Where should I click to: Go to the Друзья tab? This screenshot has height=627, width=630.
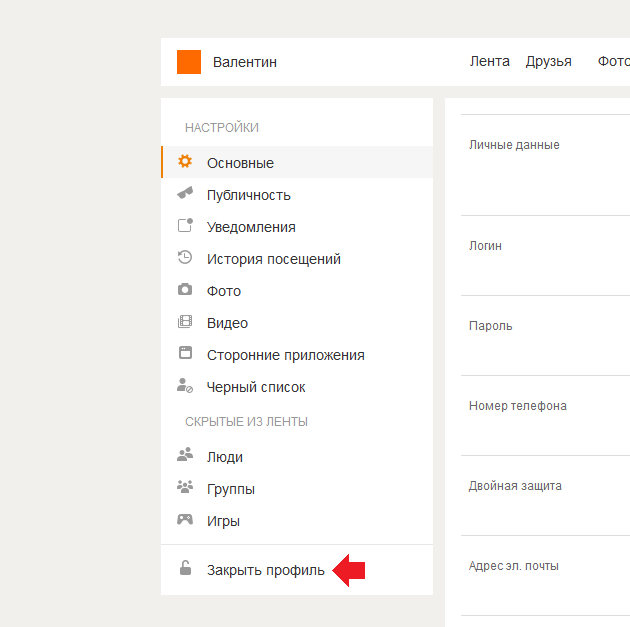tap(548, 62)
